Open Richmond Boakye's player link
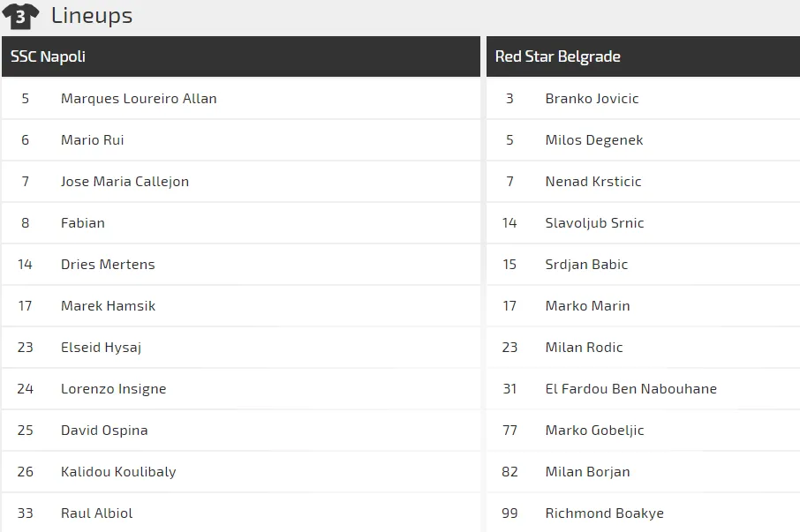Image resolution: width=800 pixels, height=532 pixels. click(x=604, y=513)
